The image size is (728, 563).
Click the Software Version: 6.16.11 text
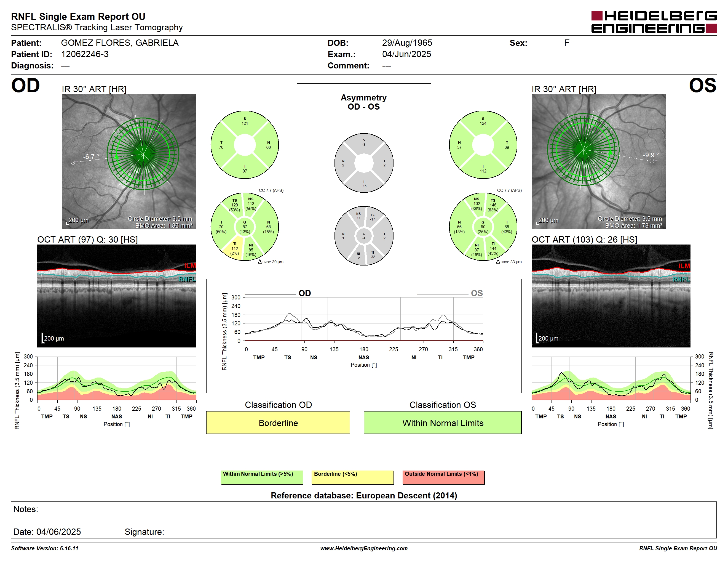click(x=45, y=548)
